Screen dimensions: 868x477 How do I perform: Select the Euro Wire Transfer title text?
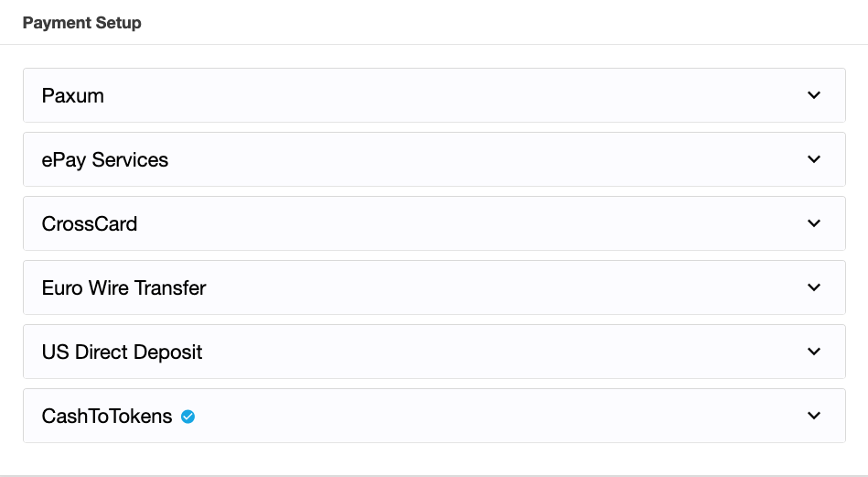pos(124,287)
